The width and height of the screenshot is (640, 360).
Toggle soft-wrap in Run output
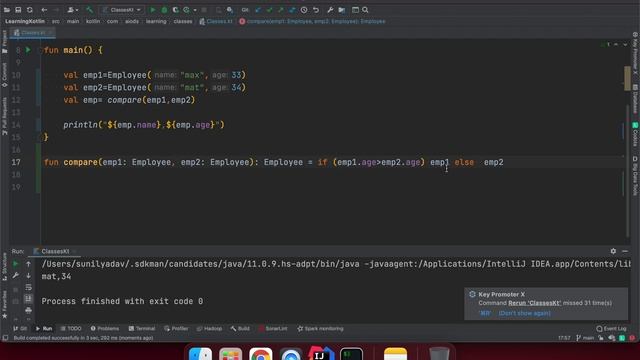click(29, 287)
